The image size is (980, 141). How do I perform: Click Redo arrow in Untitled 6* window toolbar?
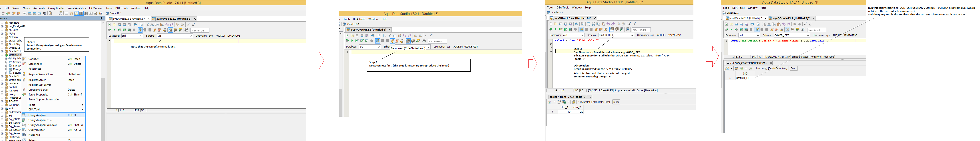(x=613, y=24)
